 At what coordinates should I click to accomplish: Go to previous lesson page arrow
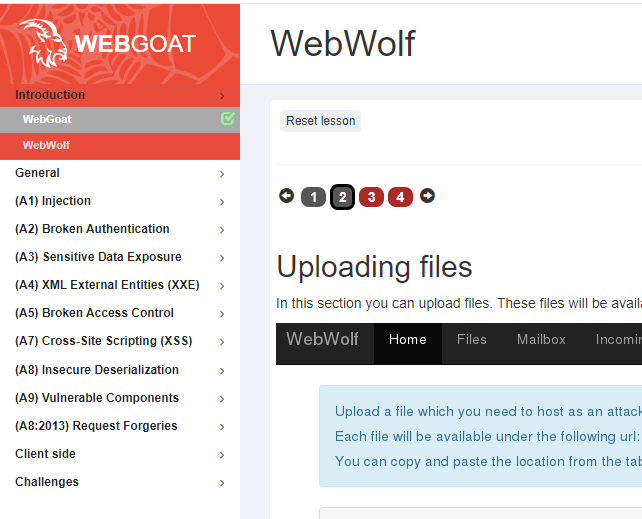pos(287,196)
